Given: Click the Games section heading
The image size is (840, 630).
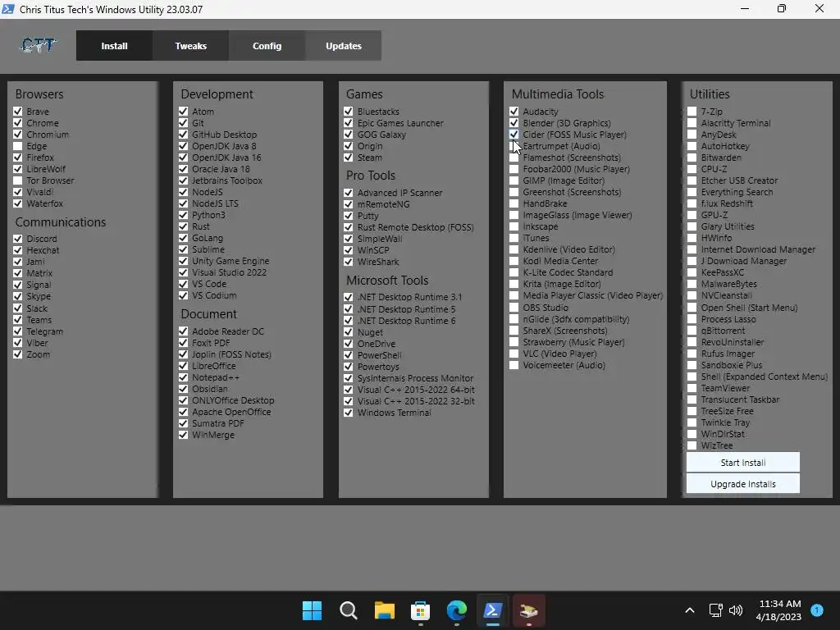Looking at the screenshot, I should [364, 94].
